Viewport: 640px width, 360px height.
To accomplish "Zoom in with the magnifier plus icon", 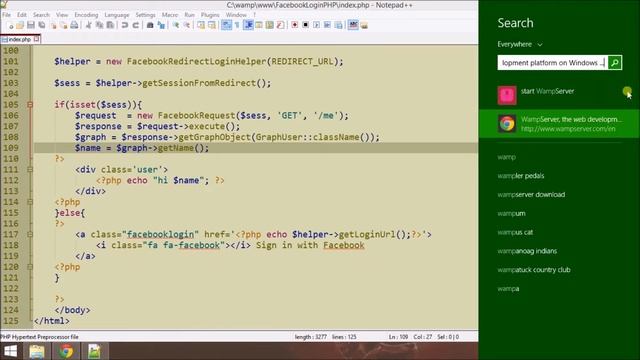I will (176, 25).
